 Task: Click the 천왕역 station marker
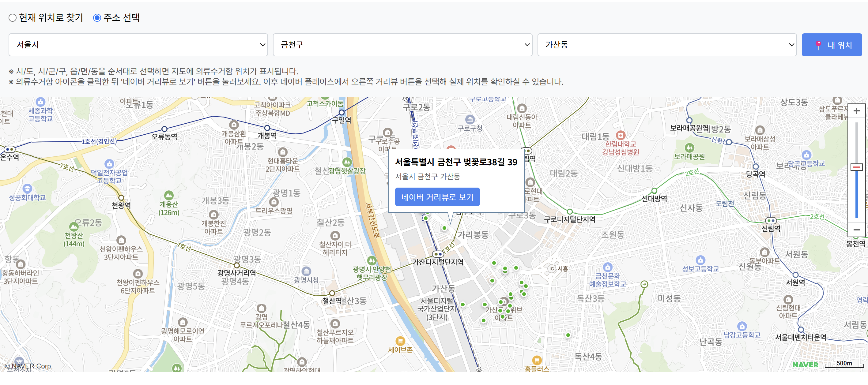coord(121,198)
